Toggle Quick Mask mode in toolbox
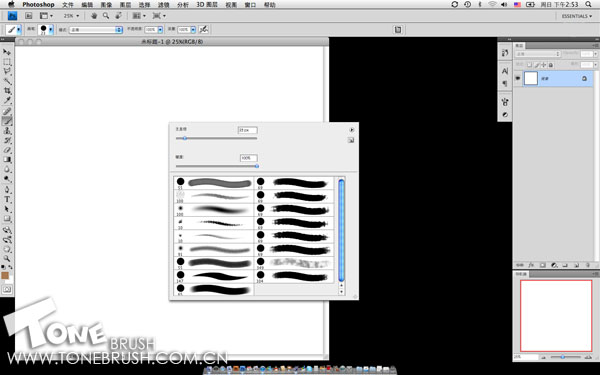The width and height of the screenshot is (600, 375). (7, 290)
